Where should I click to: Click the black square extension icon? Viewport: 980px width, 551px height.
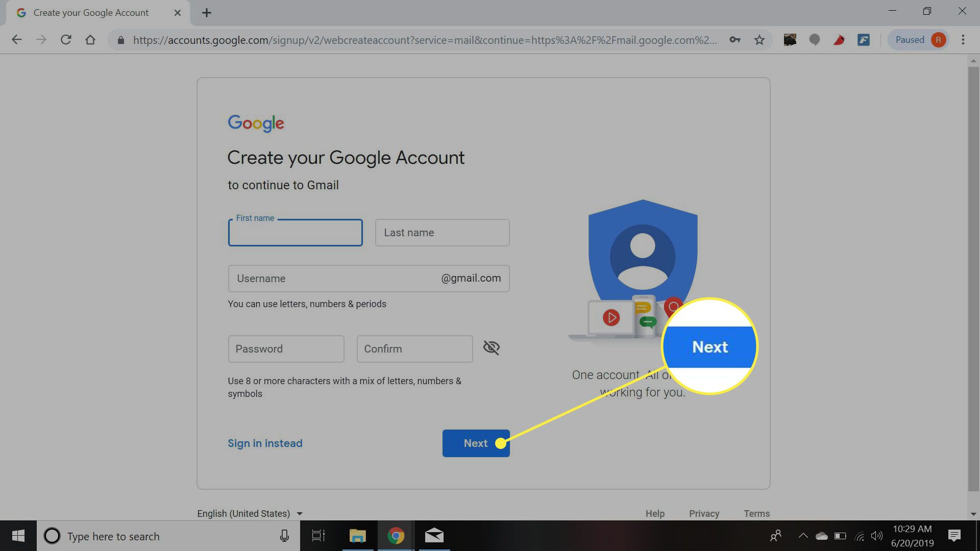click(x=790, y=40)
